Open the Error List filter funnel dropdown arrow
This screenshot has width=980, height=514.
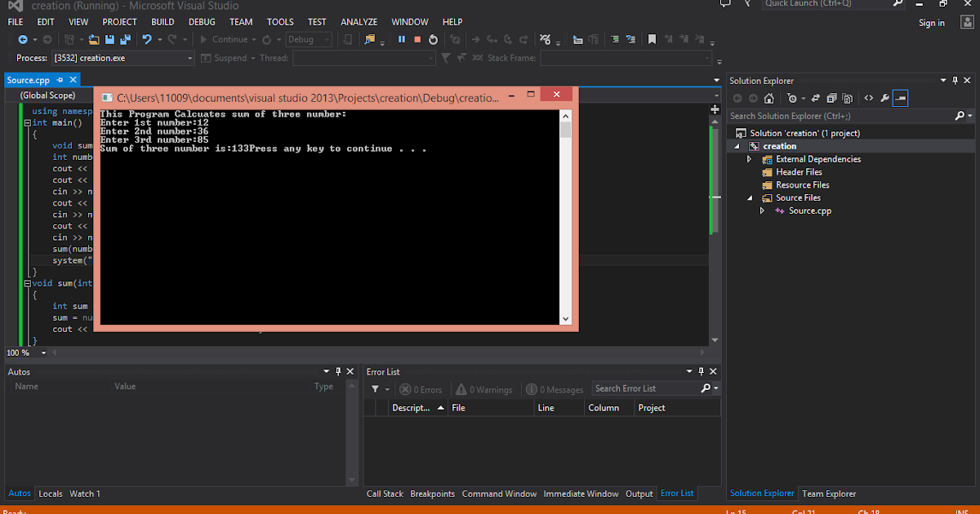pos(386,389)
